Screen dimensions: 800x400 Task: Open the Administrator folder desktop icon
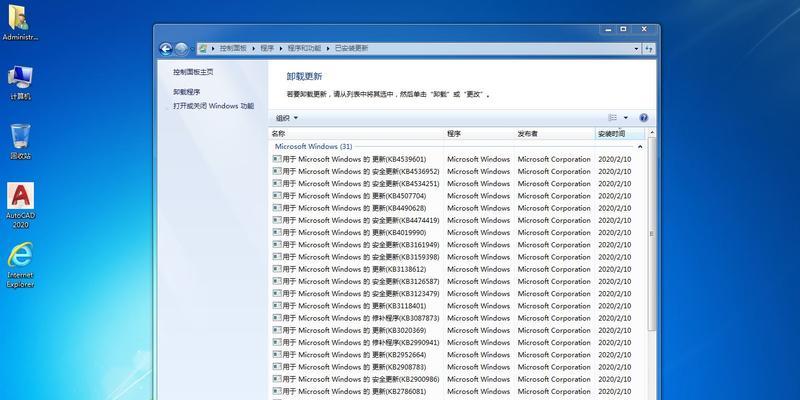20,22
